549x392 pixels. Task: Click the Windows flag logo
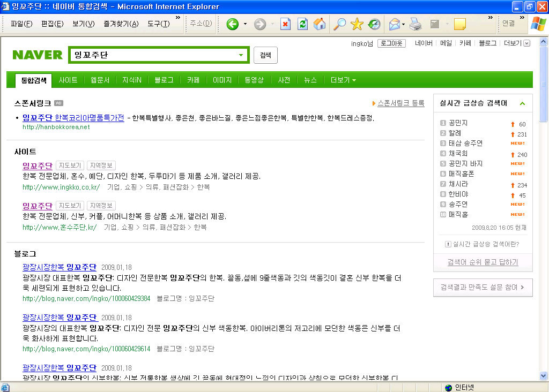click(538, 24)
